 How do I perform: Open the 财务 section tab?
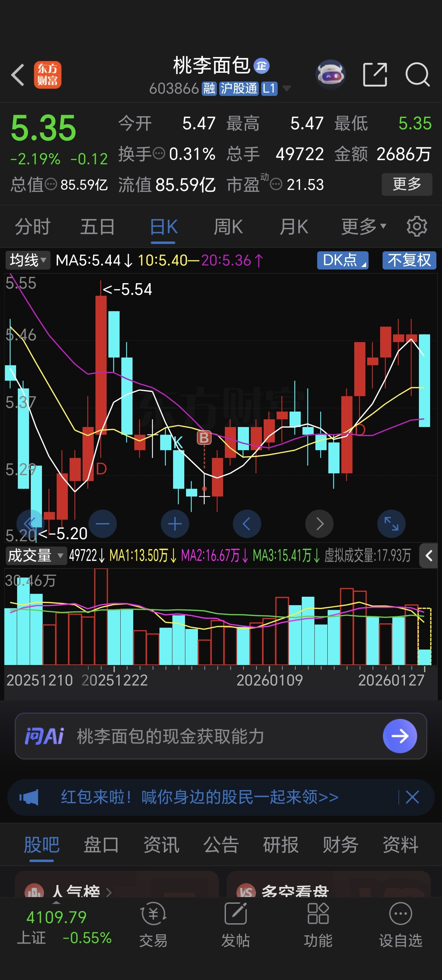tap(341, 845)
